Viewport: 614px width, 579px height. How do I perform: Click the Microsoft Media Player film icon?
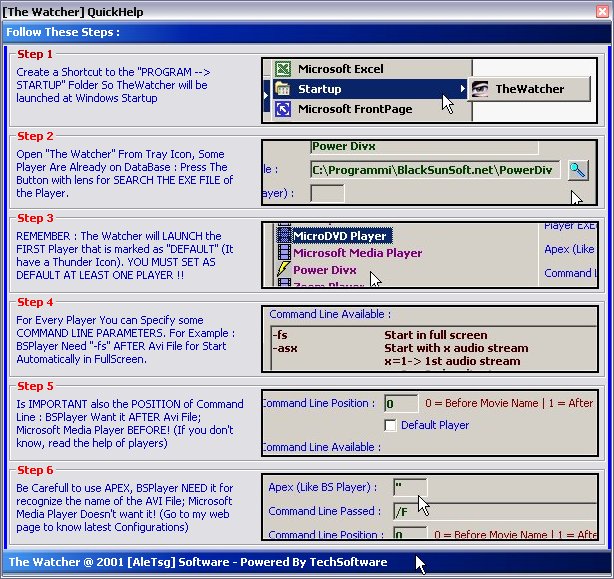click(284, 252)
